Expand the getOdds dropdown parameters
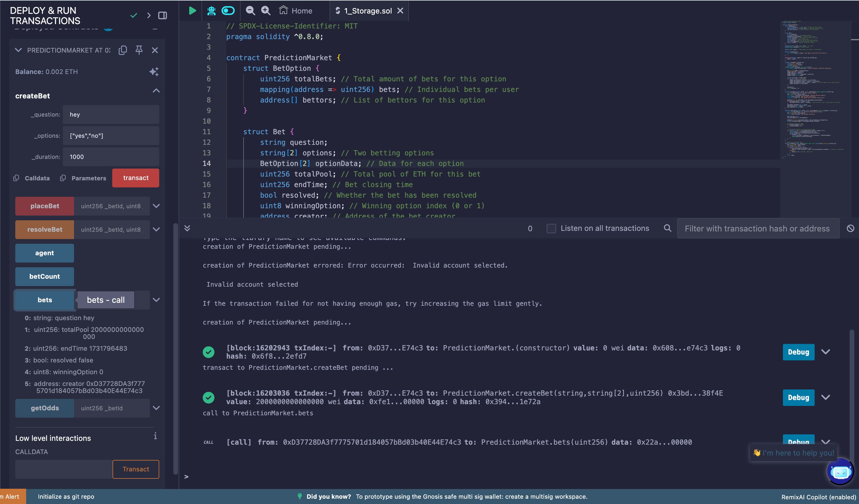Screen dimensions: 859x504 coord(156,407)
